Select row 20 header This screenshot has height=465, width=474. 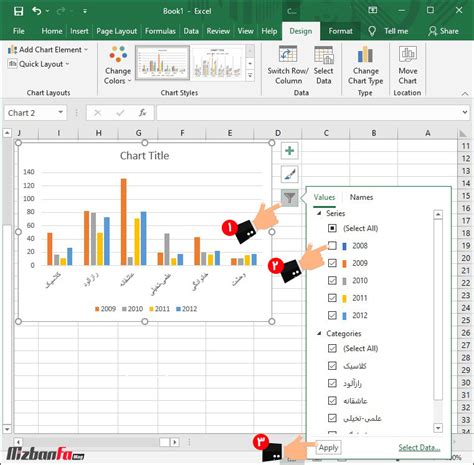pos(466,258)
